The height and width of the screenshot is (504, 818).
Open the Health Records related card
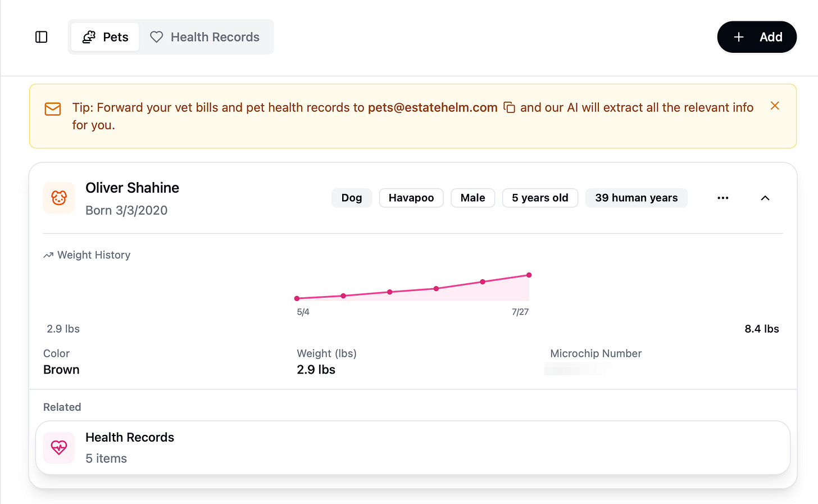pos(413,448)
